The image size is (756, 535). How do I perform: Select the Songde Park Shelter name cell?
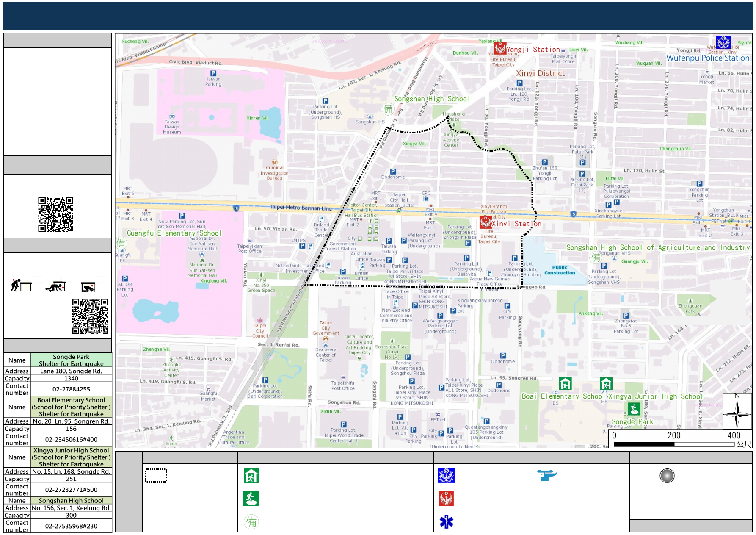click(71, 360)
